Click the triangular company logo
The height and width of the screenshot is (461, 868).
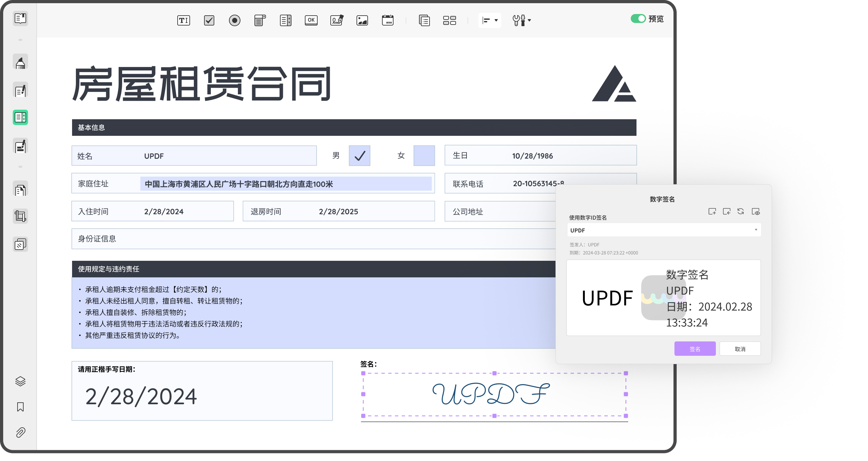[614, 84]
